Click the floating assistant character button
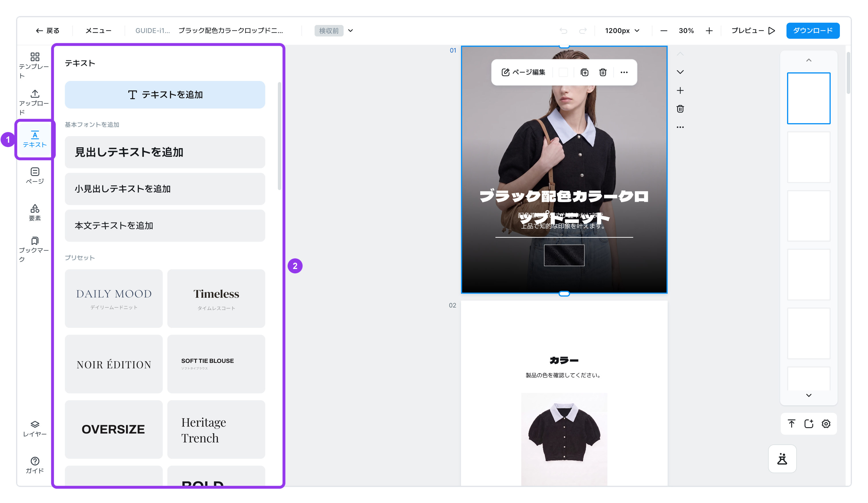 (782, 459)
